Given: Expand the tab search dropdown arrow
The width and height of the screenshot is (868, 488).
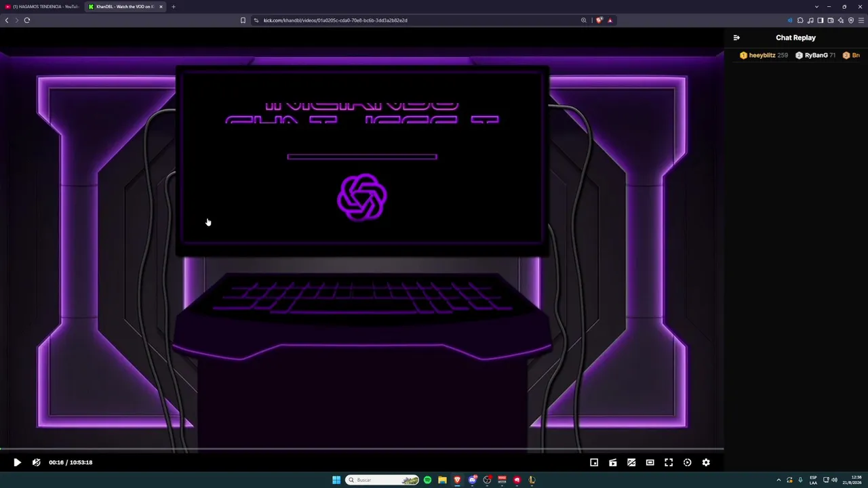Looking at the screenshot, I should [816, 7].
